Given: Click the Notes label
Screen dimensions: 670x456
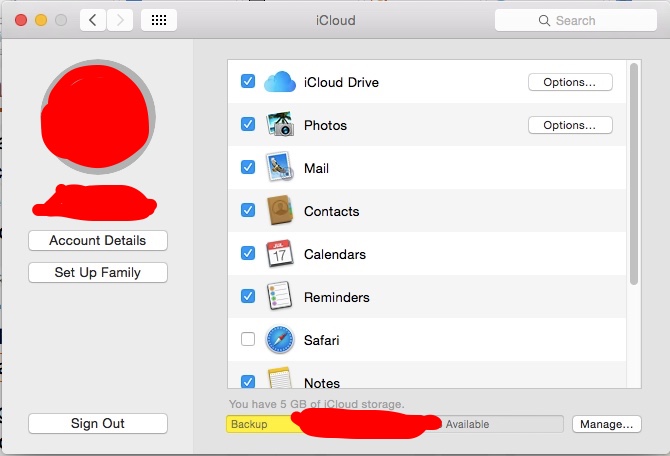Looking at the screenshot, I should (x=321, y=382).
